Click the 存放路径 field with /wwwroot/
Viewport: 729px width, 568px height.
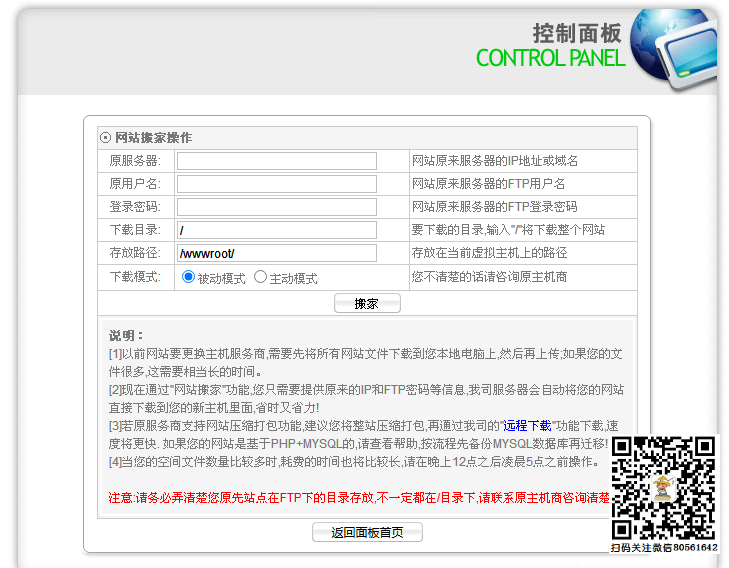(277, 253)
